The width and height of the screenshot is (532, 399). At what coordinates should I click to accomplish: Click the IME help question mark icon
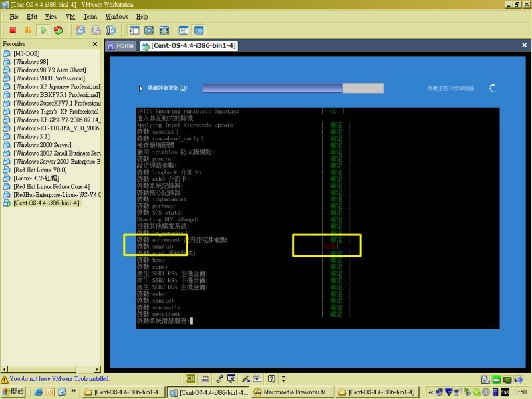[271, 378]
